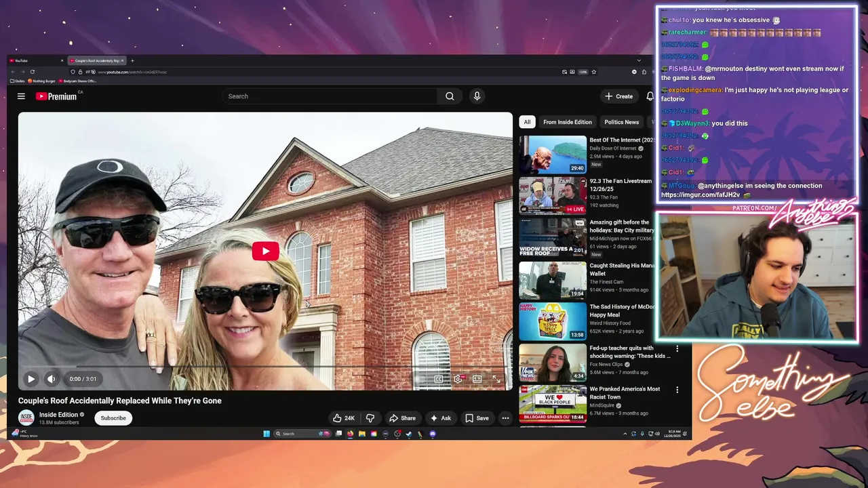Open the Nothing Burger bookmark
The height and width of the screenshot is (488, 868).
pos(41,81)
